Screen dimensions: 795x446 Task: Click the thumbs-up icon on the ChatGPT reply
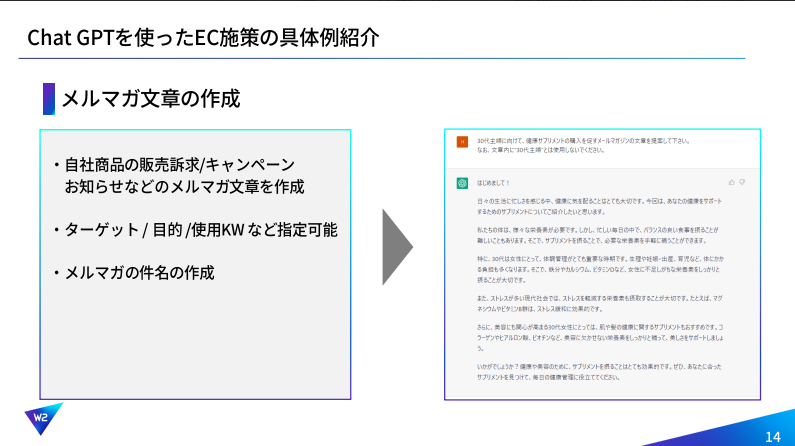coord(731,182)
